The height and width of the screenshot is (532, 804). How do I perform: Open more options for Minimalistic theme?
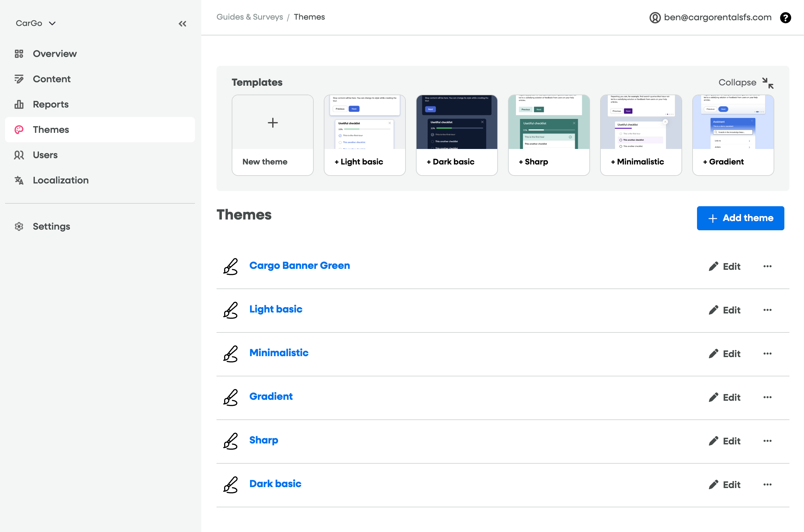(x=767, y=354)
